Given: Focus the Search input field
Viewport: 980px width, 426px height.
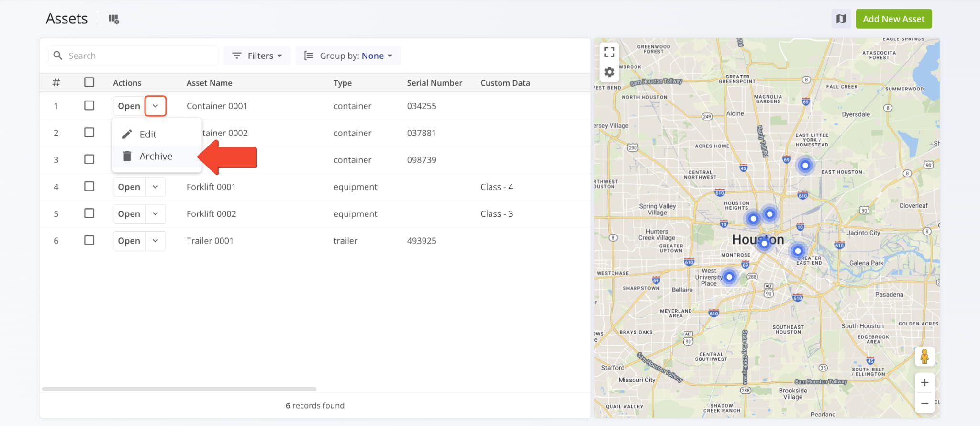Looking at the screenshot, I should 133,56.
